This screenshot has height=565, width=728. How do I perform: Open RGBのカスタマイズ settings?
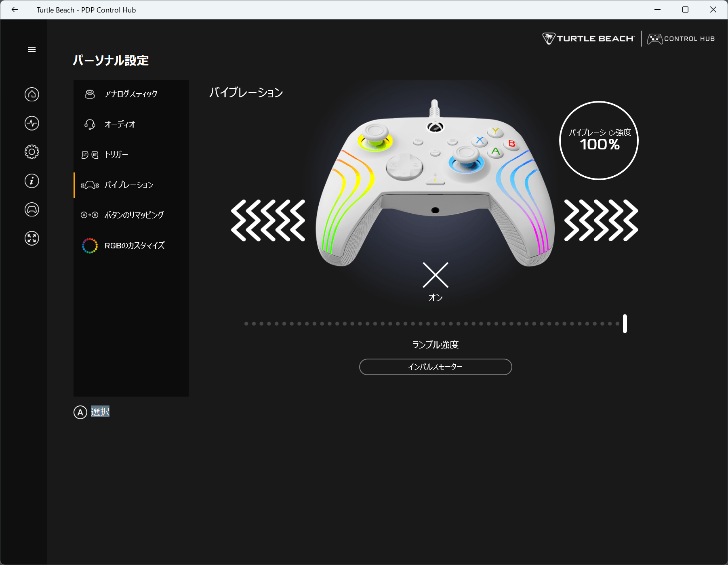(x=130, y=246)
